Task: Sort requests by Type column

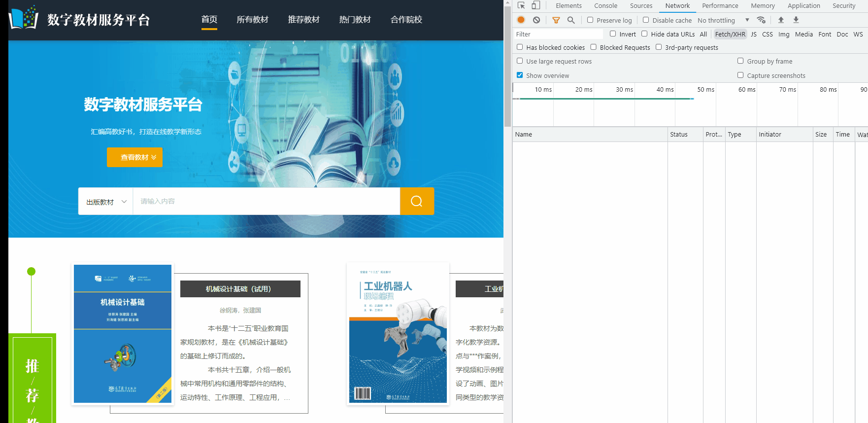Action: 741,134
